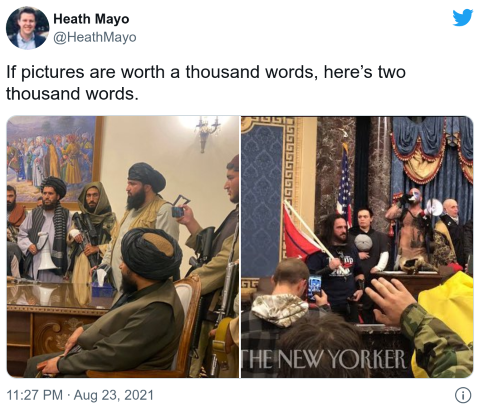
Task: Click the Aug 23, 2021 date
Action: coord(114,395)
